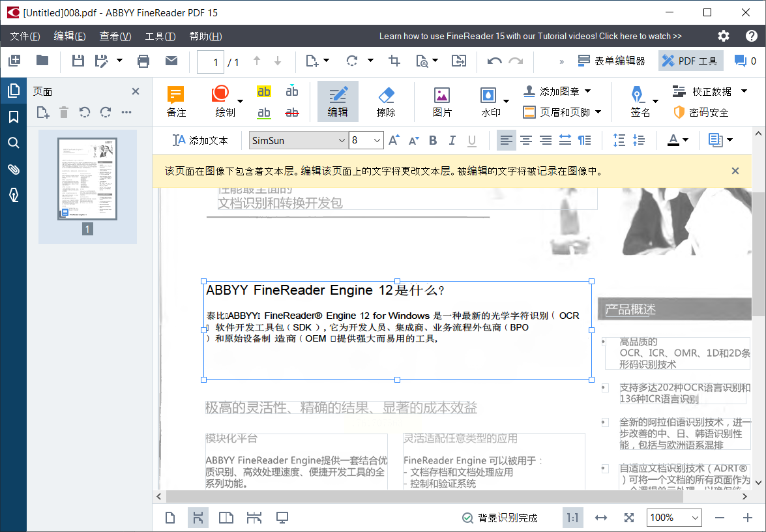Open the 工具(T) menu
The height and width of the screenshot is (532, 766).
click(160, 37)
